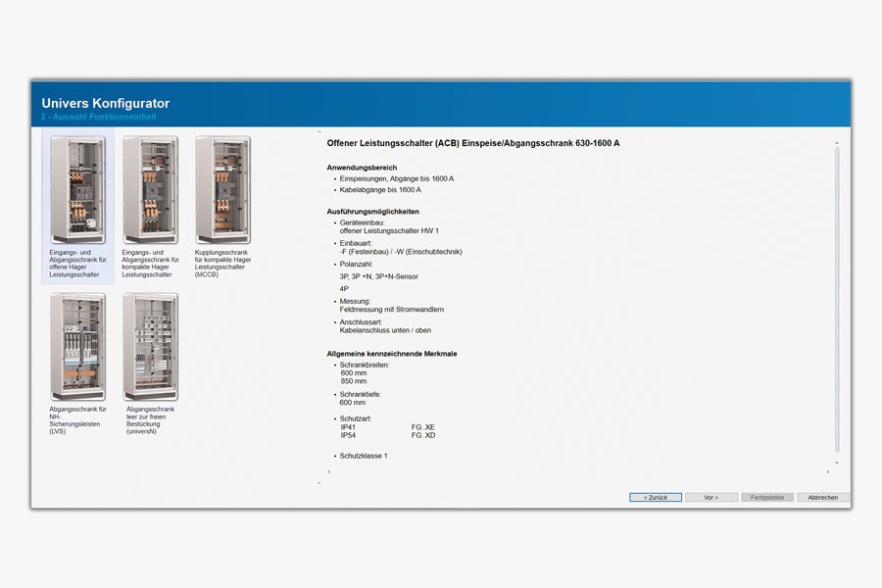882x588 pixels.
Task: Click the 'Univers Konfigurator' title
Action: tap(105, 103)
